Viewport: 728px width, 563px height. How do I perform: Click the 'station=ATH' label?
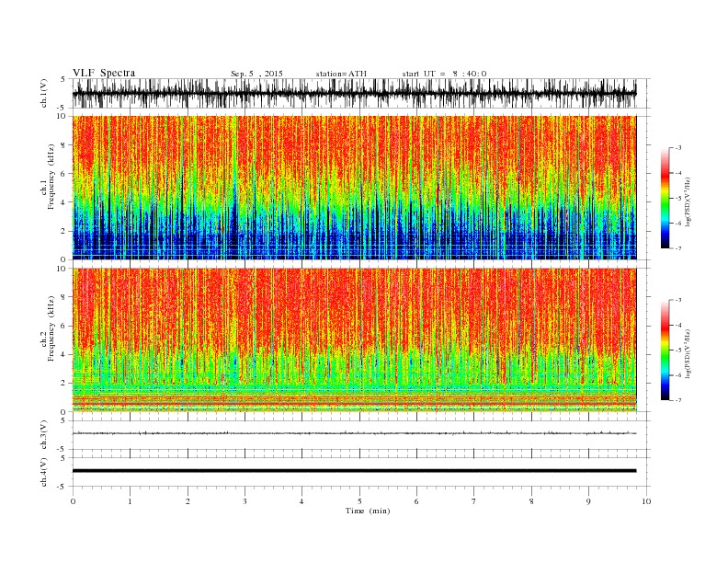coord(341,74)
